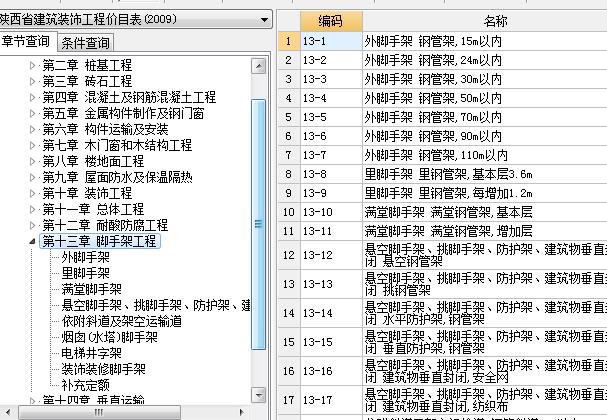Expand 第五章 金属构件制作及钢门窗 node
The height and width of the screenshot is (420, 607).
(x=33, y=113)
